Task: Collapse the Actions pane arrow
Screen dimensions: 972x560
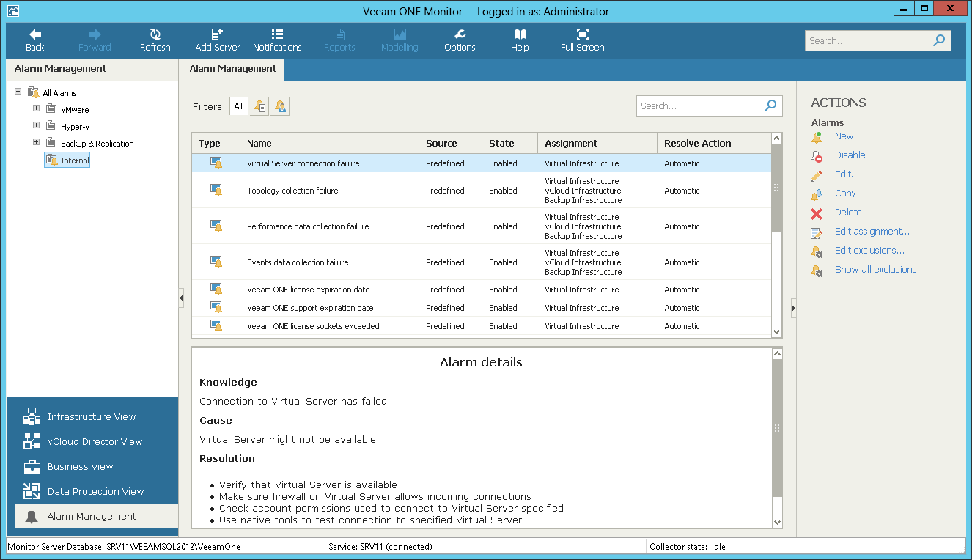Action: coord(793,309)
